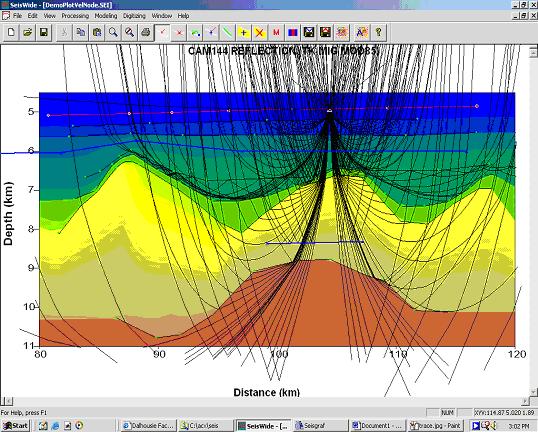This screenshot has width=538, height=432.
Task: Click the Start button
Action: 15,426
